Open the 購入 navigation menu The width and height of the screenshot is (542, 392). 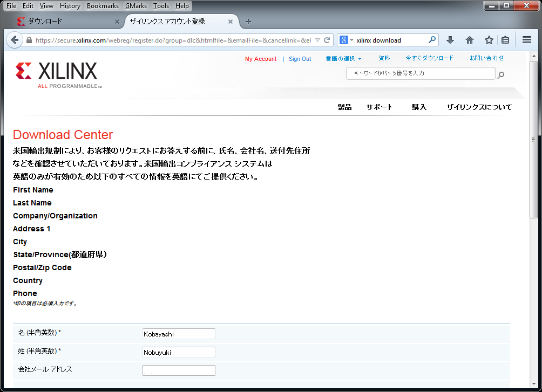[x=419, y=107]
